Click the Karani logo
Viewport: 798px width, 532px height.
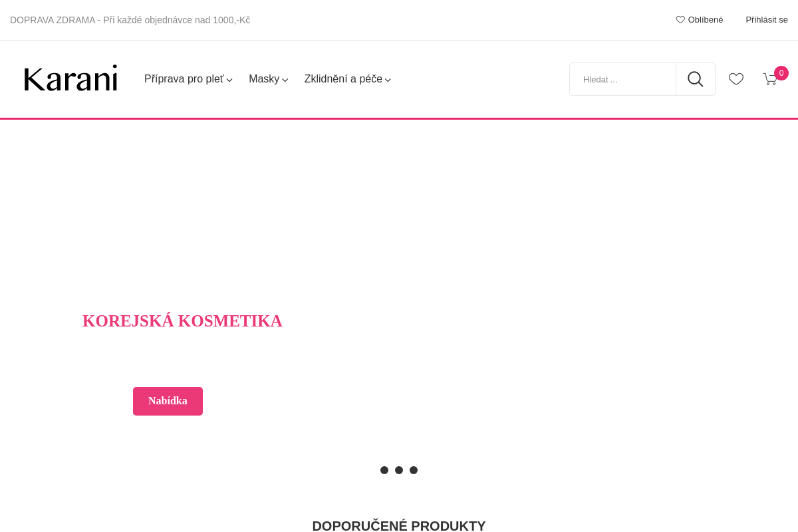(70, 79)
